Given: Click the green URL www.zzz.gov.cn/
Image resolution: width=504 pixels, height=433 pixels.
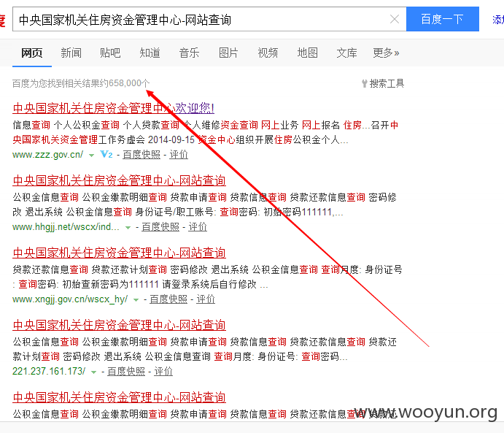Looking at the screenshot, I should pyautogui.click(x=47, y=155).
